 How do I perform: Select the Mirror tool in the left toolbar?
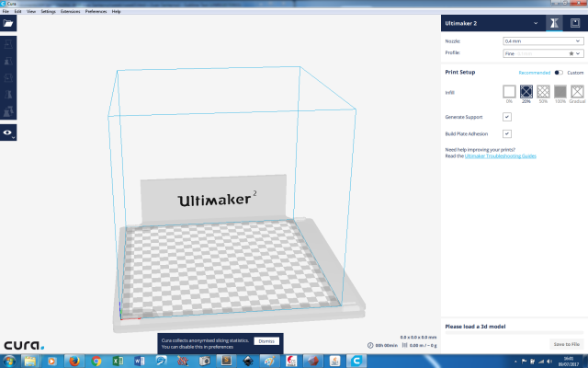(8, 94)
